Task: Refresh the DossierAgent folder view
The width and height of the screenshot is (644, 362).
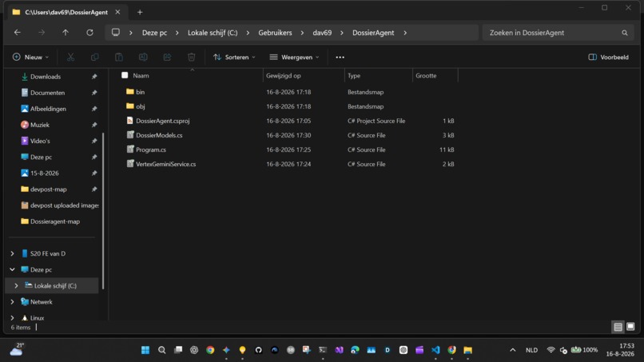Action: 89,33
